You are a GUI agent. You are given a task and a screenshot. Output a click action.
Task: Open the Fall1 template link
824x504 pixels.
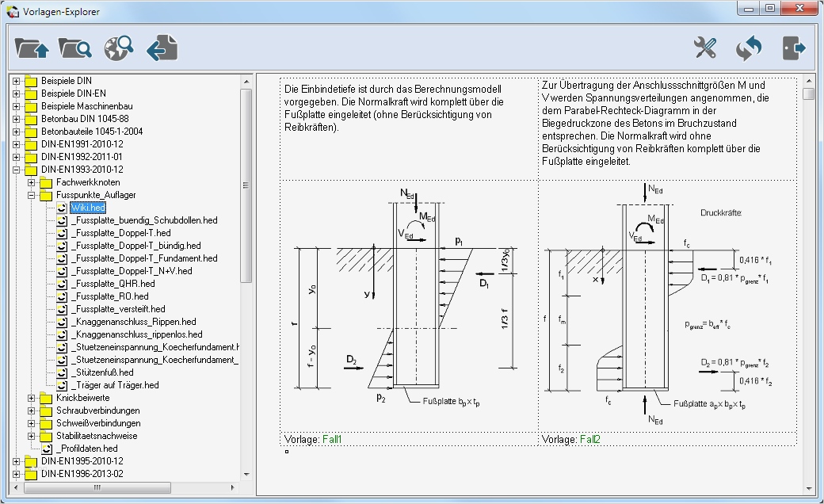point(332,439)
